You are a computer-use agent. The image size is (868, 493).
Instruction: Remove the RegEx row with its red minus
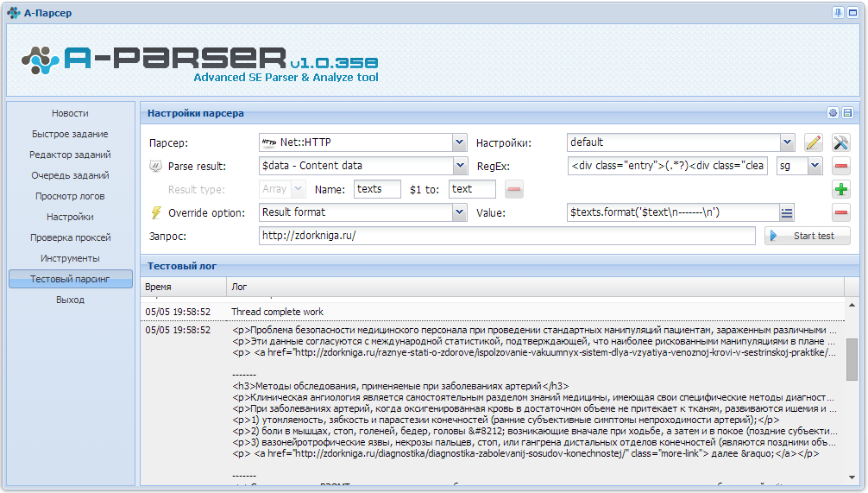tap(841, 166)
